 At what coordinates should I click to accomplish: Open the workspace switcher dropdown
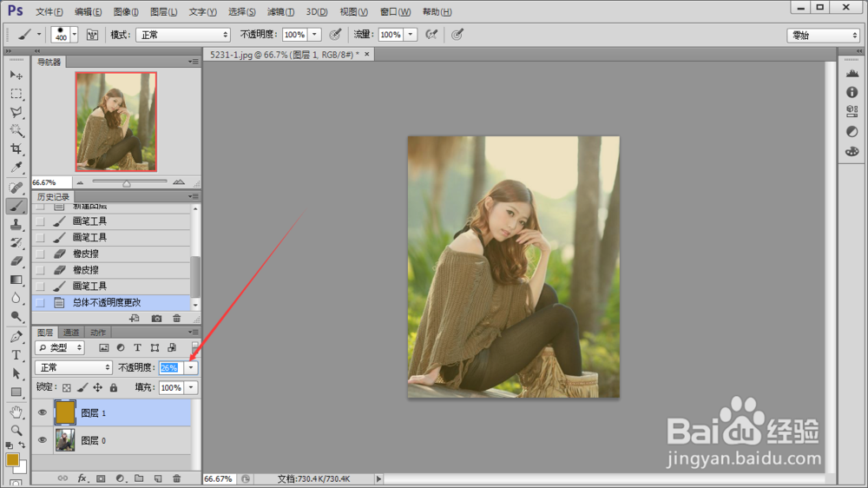(823, 36)
